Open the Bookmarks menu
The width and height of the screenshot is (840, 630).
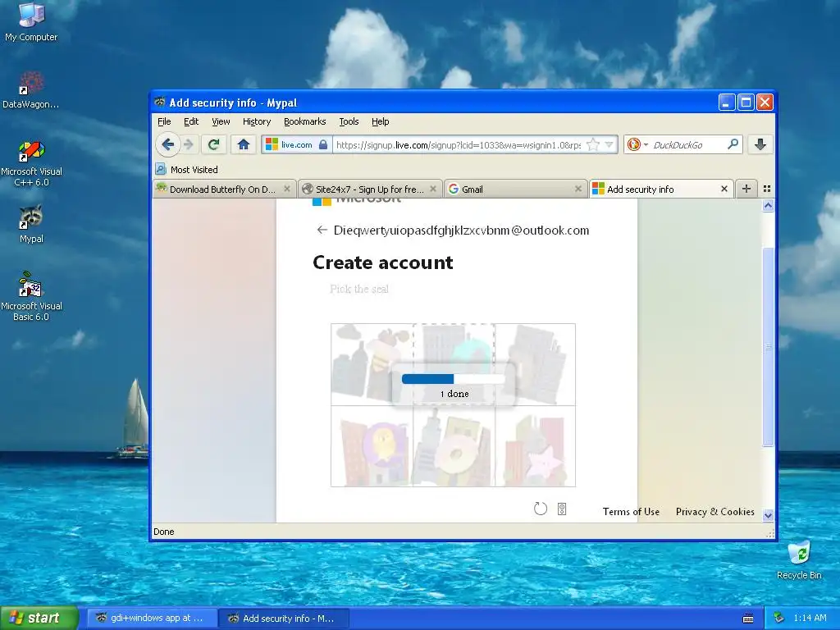(x=305, y=121)
